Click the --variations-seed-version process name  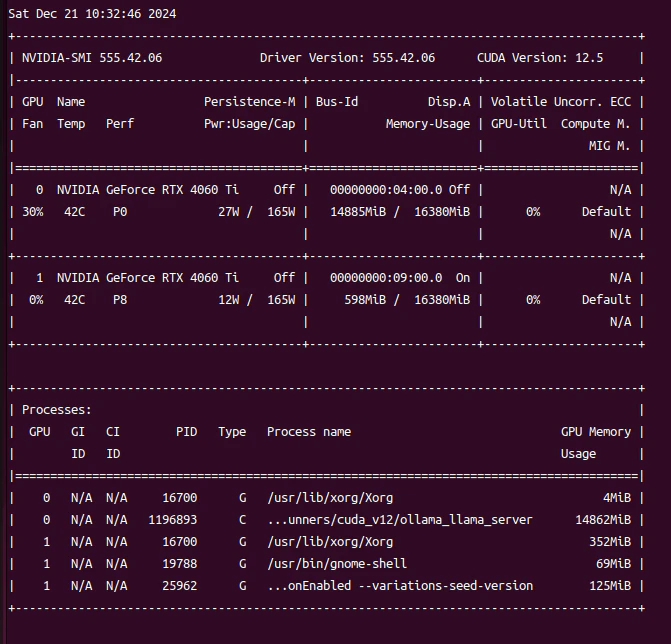click(x=400, y=586)
